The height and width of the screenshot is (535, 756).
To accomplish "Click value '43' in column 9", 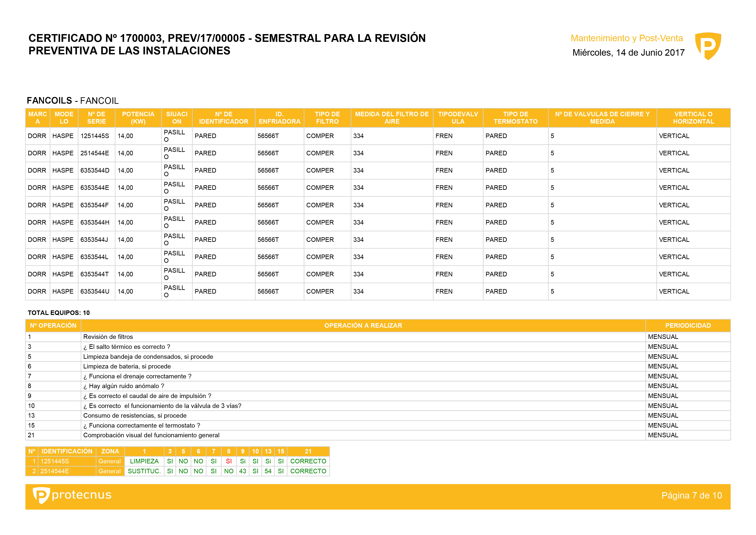I will (x=243, y=471).
